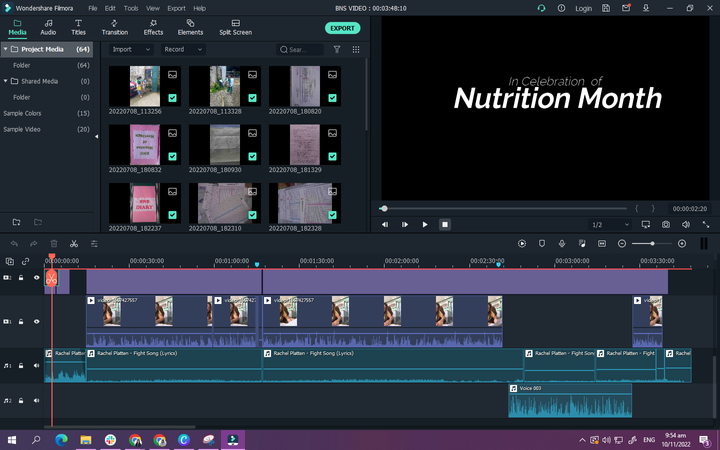720x450 pixels.
Task: Click the add track manager icon
Action: tap(10, 261)
